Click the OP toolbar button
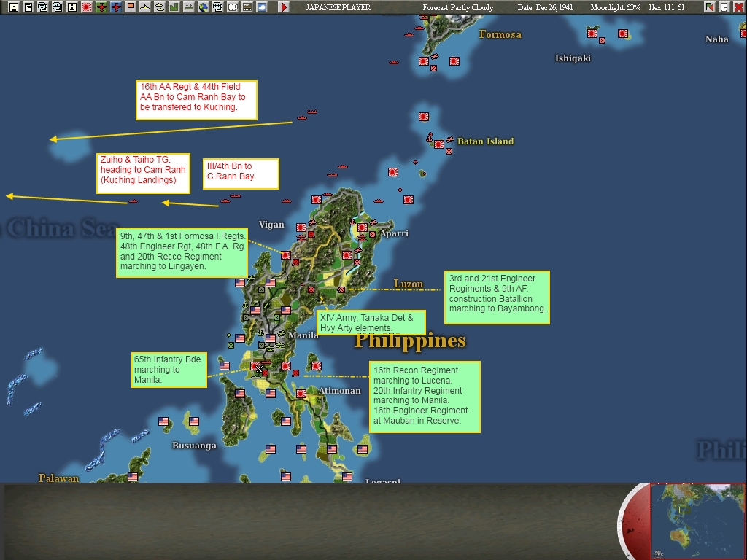This screenshot has width=747, height=560. 233,7
